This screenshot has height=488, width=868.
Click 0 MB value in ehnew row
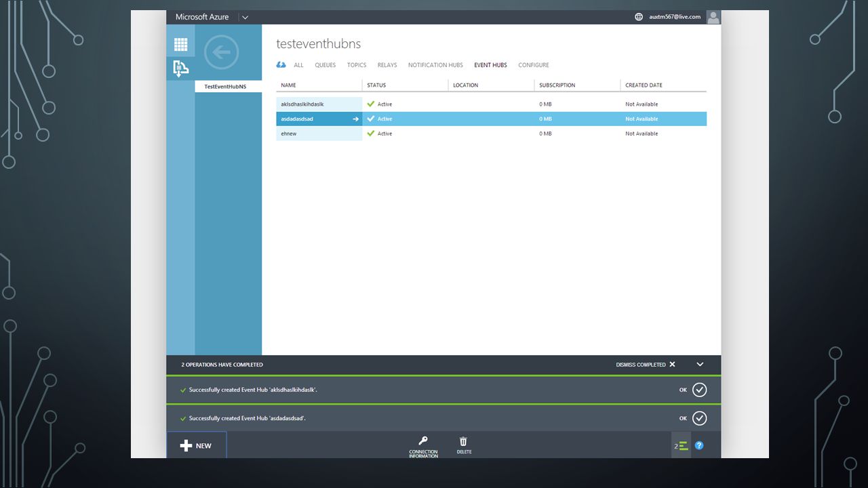[545, 134]
